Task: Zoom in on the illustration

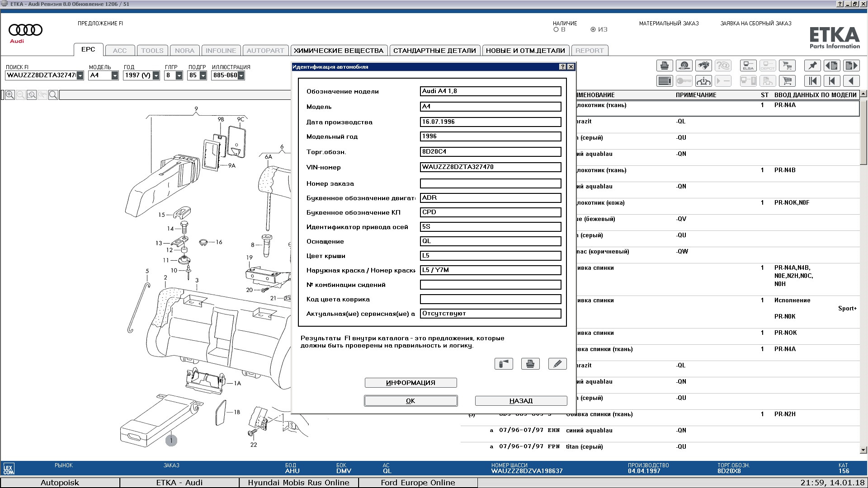Action: pos(9,95)
